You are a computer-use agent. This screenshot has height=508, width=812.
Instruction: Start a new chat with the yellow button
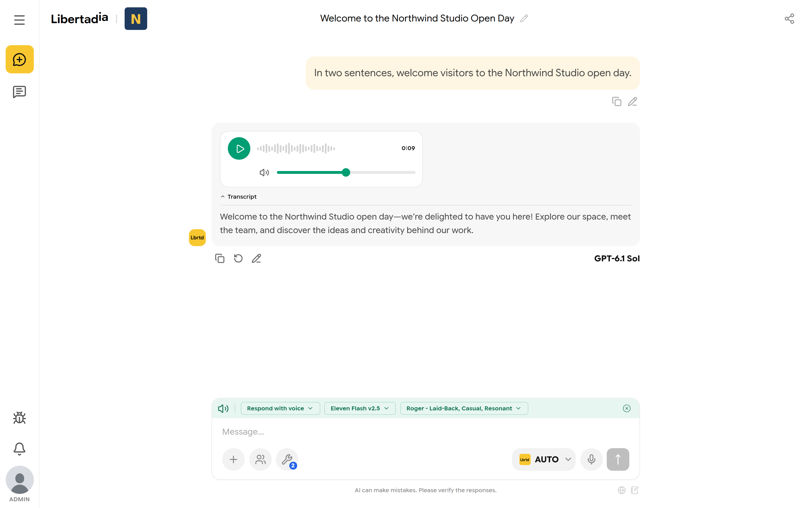pos(19,60)
